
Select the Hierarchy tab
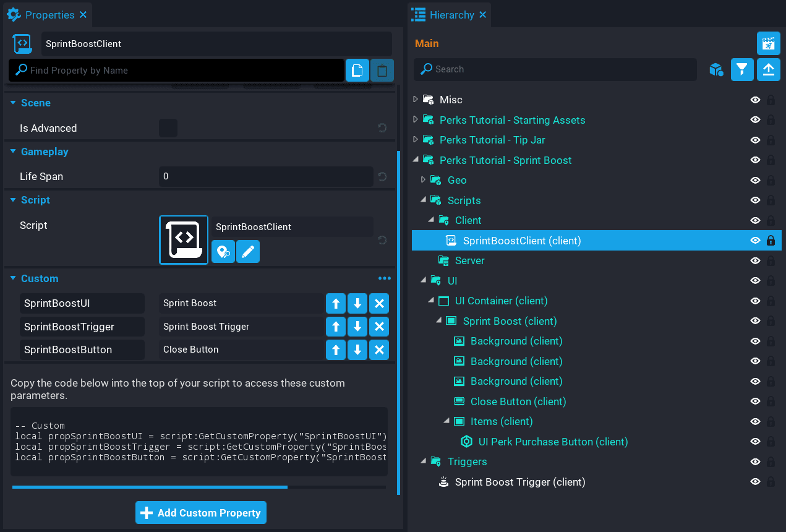click(450, 14)
